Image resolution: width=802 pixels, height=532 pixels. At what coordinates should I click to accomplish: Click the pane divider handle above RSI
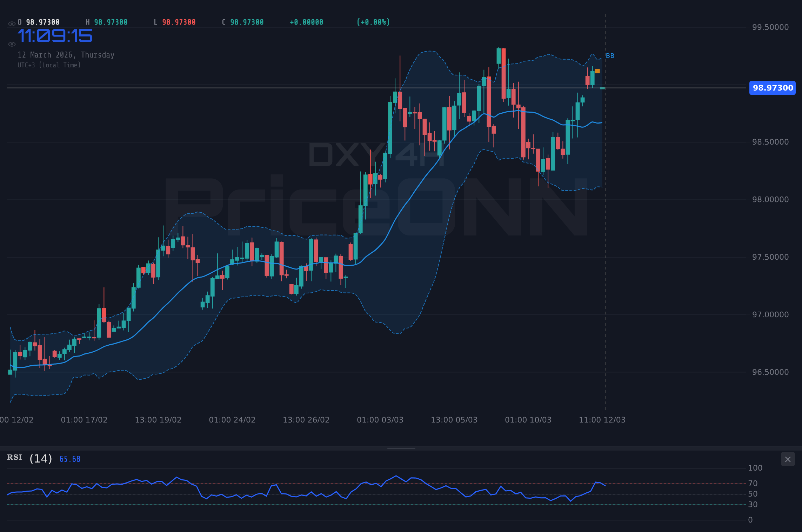tap(401, 448)
